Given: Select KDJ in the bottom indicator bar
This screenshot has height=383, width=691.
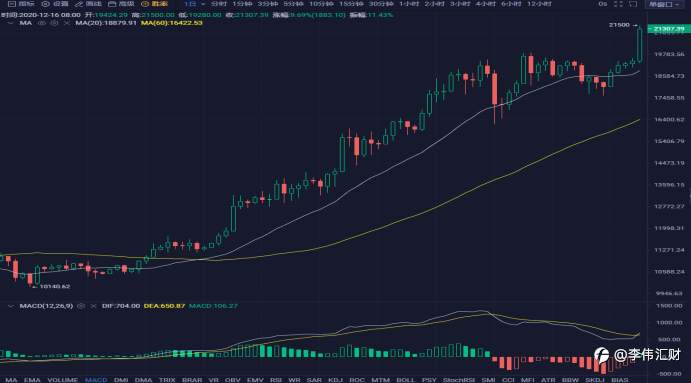Looking at the screenshot, I should [335, 379].
